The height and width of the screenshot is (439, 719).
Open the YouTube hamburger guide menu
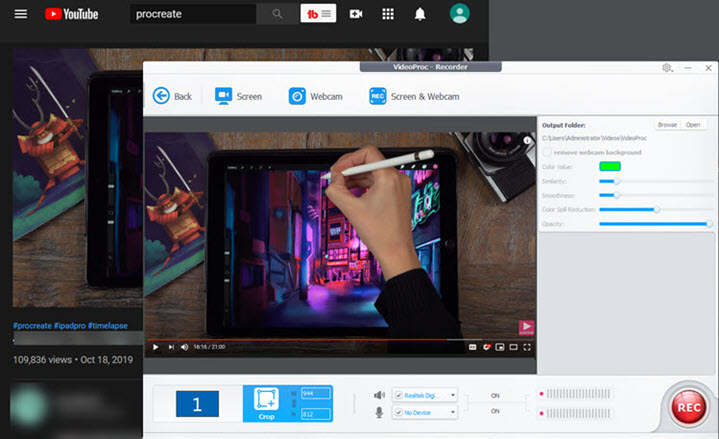coord(21,14)
